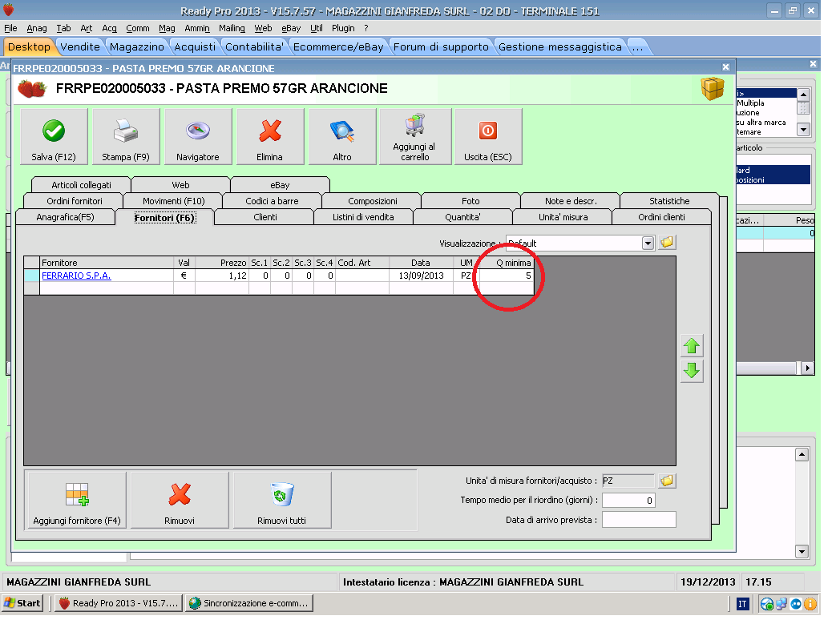Switch to Sincronizzazione e-comm taskbar item
Screen dimensions: 840x644
tap(249, 603)
